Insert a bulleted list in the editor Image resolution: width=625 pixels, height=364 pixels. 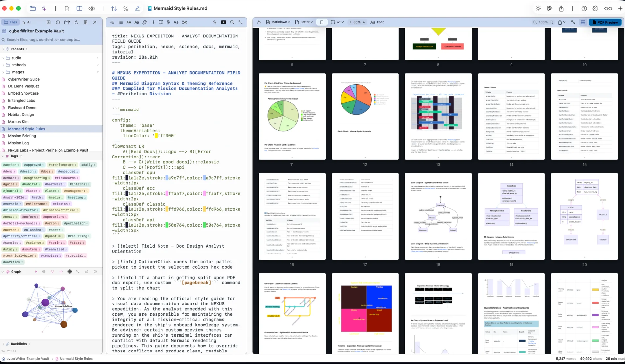pos(112,22)
